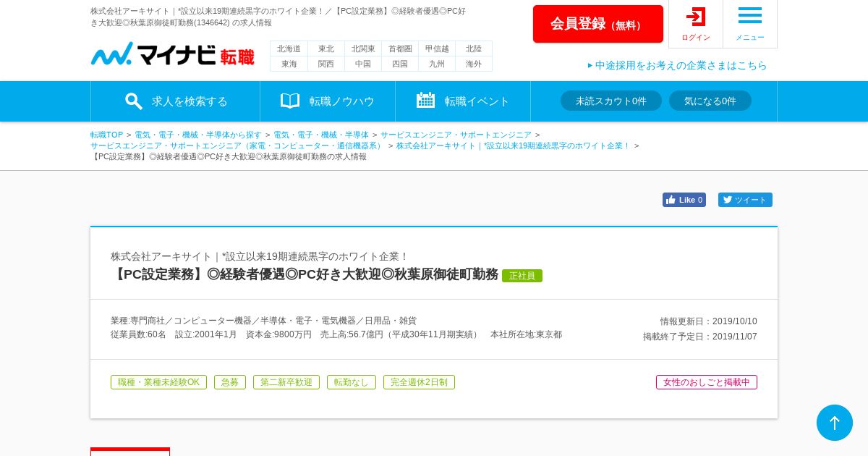Viewport: 868px width, 456px height.
Task: Click the 完全週休2日制 tag
Action: tap(419, 382)
